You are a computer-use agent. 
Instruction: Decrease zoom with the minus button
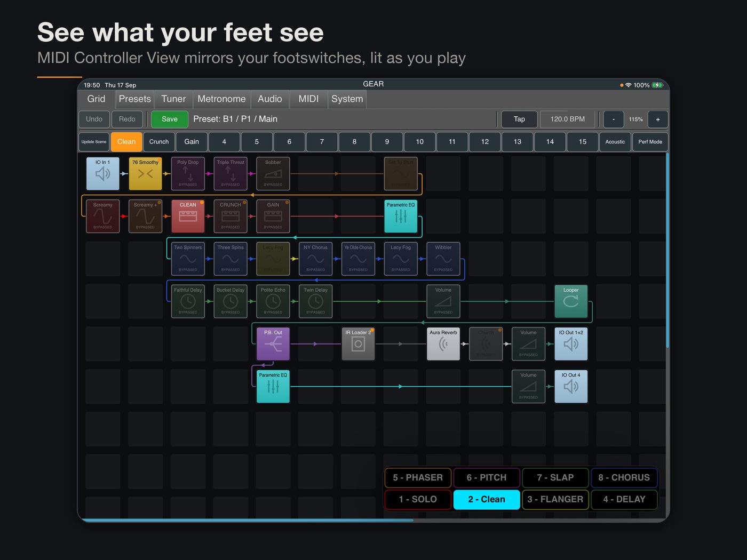[614, 119]
